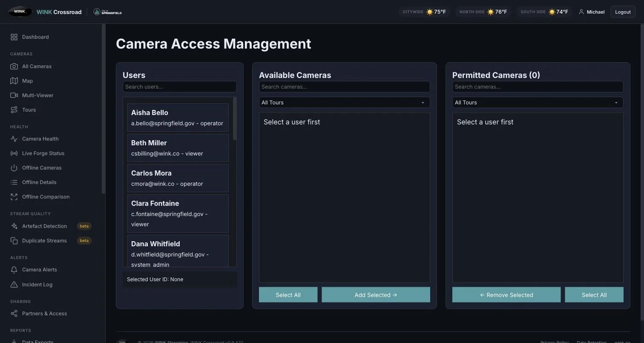Click the Remove Selected button
The height and width of the screenshot is (343, 644).
506,295
